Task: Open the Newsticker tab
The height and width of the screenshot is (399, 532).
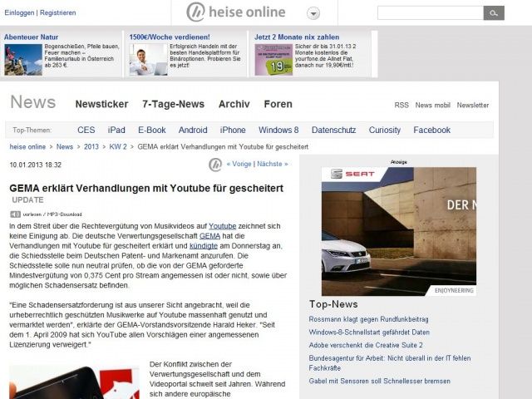Action: coord(101,104)
